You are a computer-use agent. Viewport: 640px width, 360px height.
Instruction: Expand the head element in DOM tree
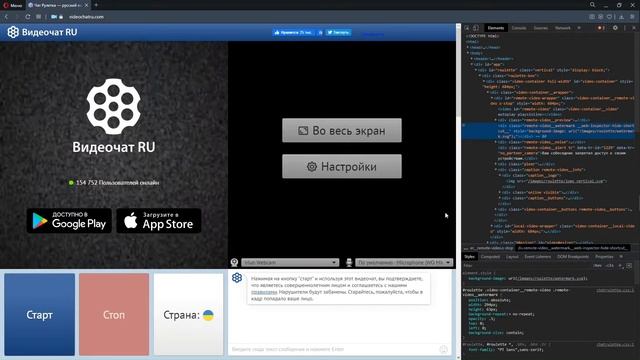point(468,47)
